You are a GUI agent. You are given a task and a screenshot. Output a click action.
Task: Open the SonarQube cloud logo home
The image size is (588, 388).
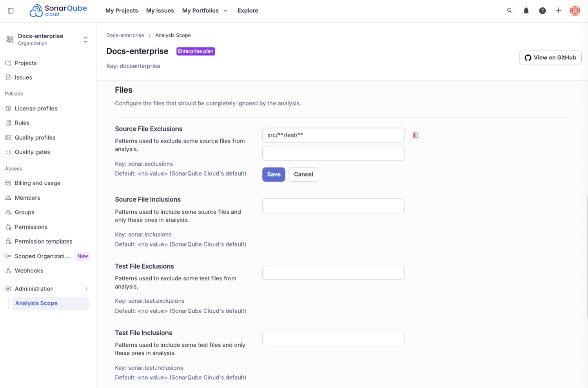58,11
